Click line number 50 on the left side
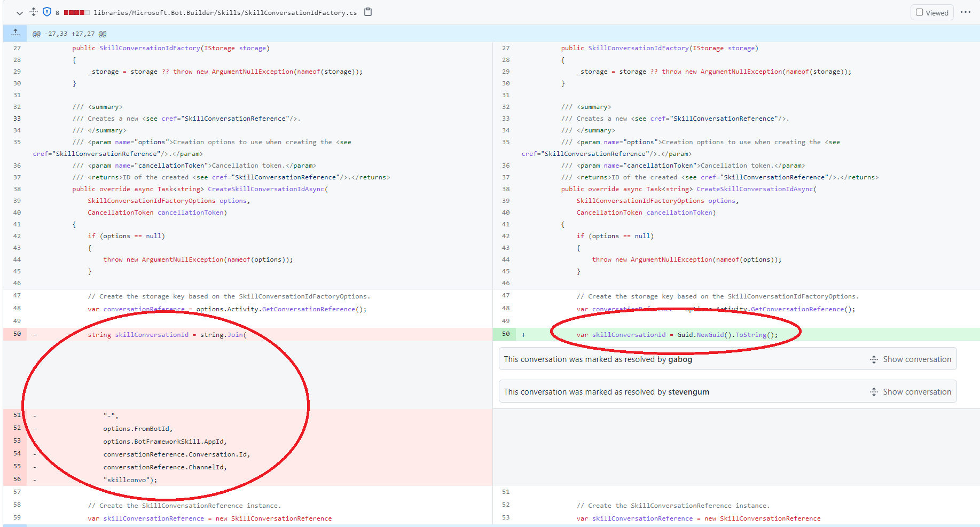This screenshot has width=980, height=527. point(17,334)
